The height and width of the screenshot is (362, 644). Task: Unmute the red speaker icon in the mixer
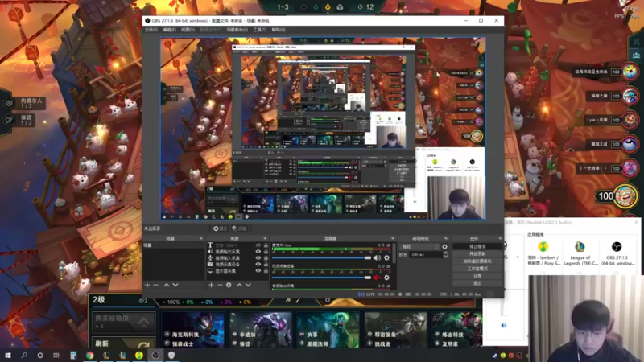pyautogui.click(x=377, y=278)
